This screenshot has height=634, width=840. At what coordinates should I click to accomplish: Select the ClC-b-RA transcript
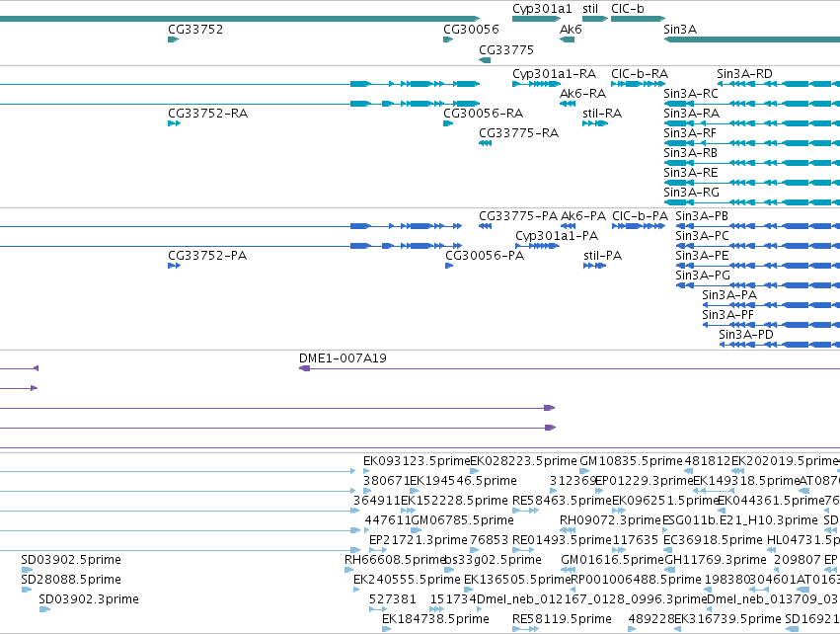[638, 84]
